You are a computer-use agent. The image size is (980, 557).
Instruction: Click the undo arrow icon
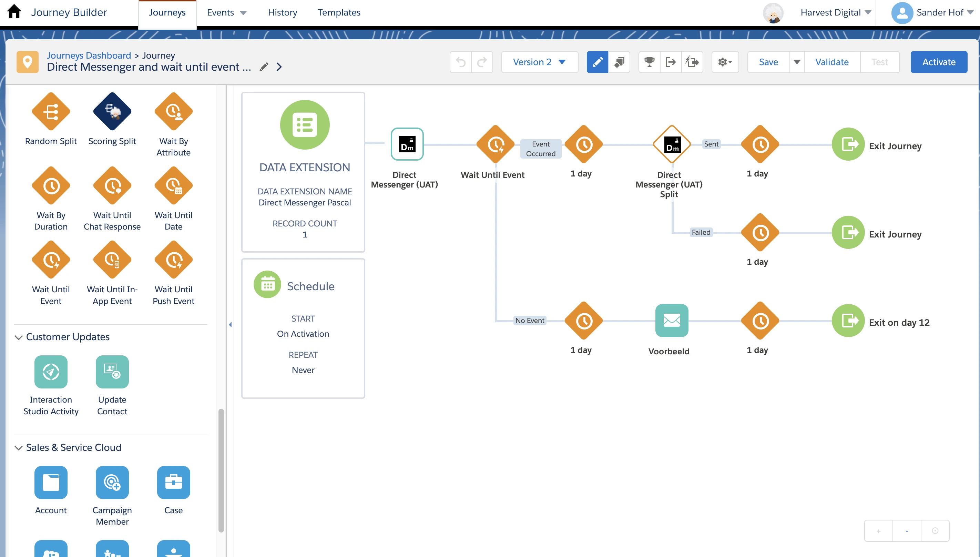(x=460, y=62)
